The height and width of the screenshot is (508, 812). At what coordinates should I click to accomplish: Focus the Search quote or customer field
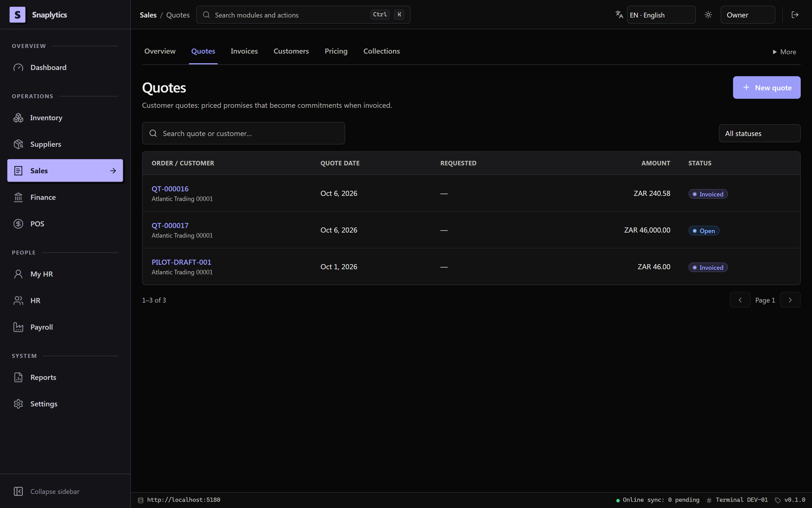click(x=243, y=133)
